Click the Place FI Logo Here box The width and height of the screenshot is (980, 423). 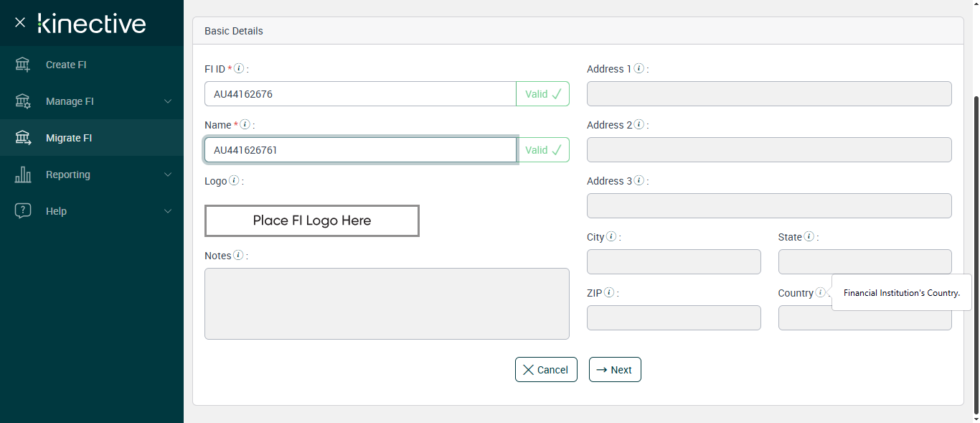pos(312,220)
